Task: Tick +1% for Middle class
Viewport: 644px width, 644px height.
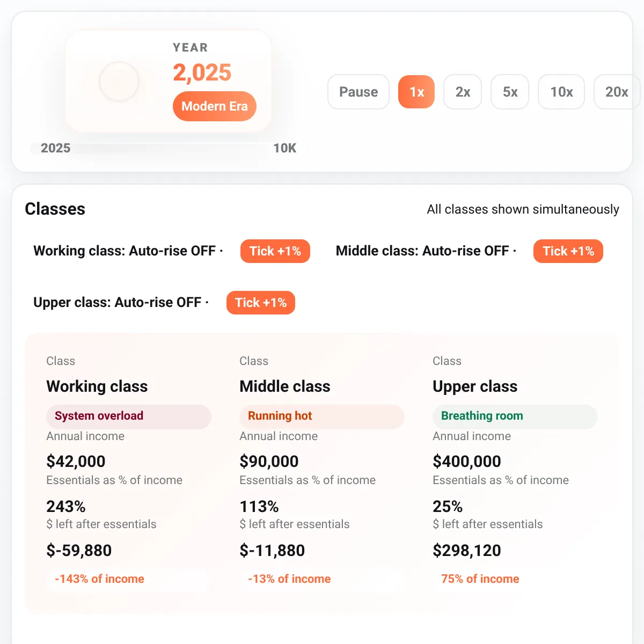Action: 568,251
